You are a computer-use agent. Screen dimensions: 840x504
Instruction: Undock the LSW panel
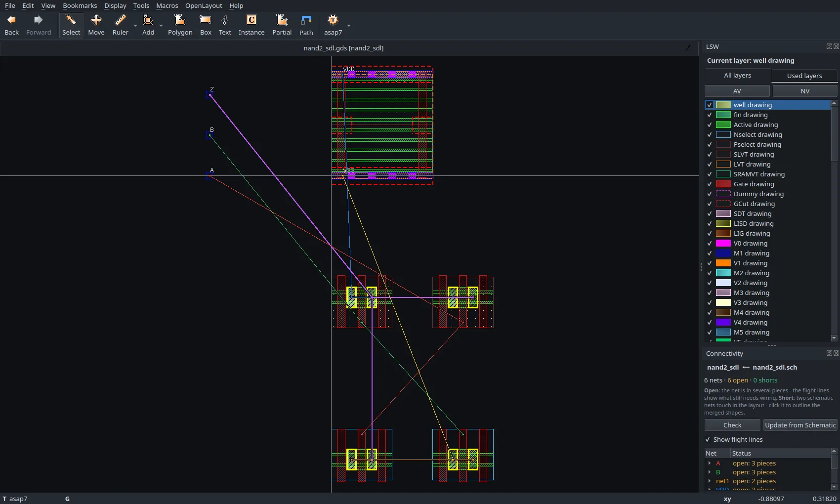pos(829,46)
